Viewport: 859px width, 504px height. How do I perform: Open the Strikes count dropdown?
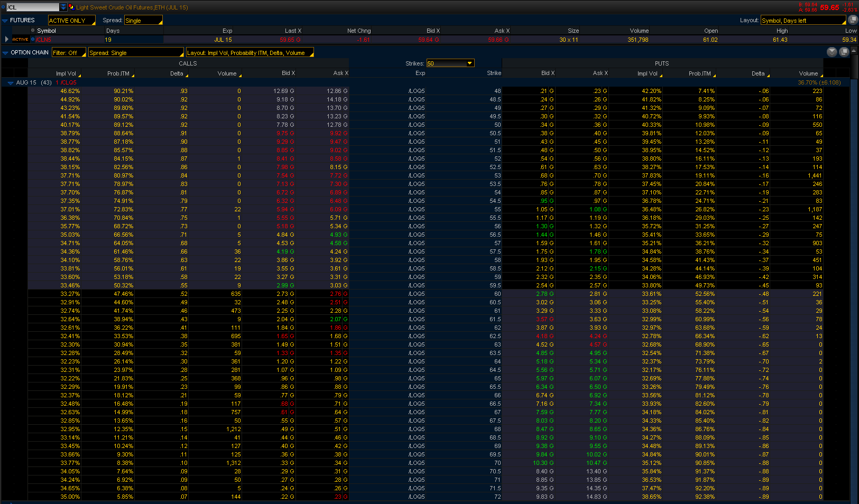click(x=450, y=63)
